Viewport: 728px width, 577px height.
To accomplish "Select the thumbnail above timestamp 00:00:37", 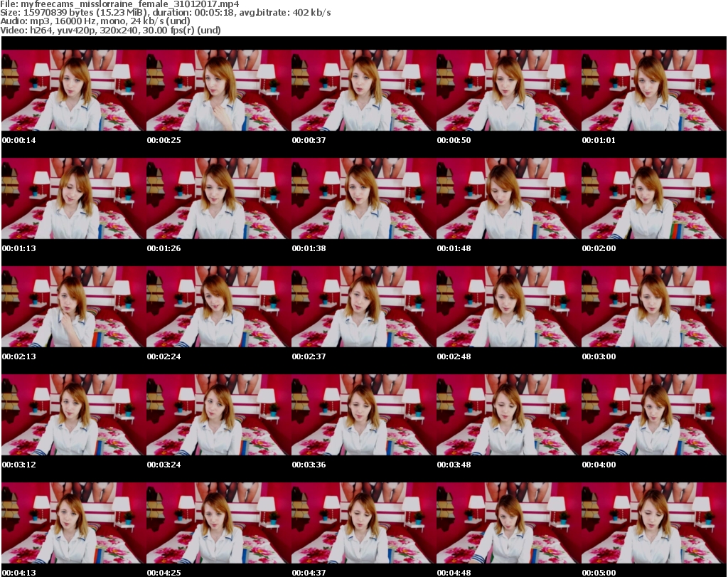I will (x=363, y=90).
